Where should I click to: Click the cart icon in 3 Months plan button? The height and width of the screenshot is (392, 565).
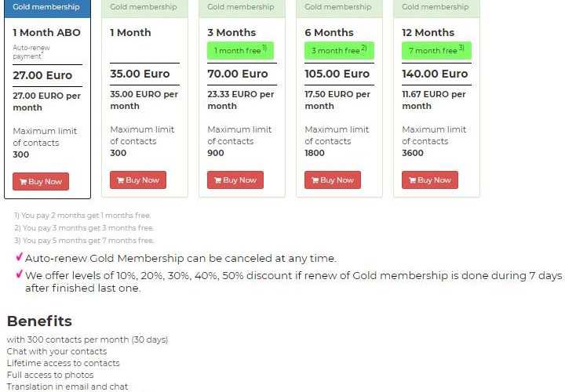click(218, 180)
